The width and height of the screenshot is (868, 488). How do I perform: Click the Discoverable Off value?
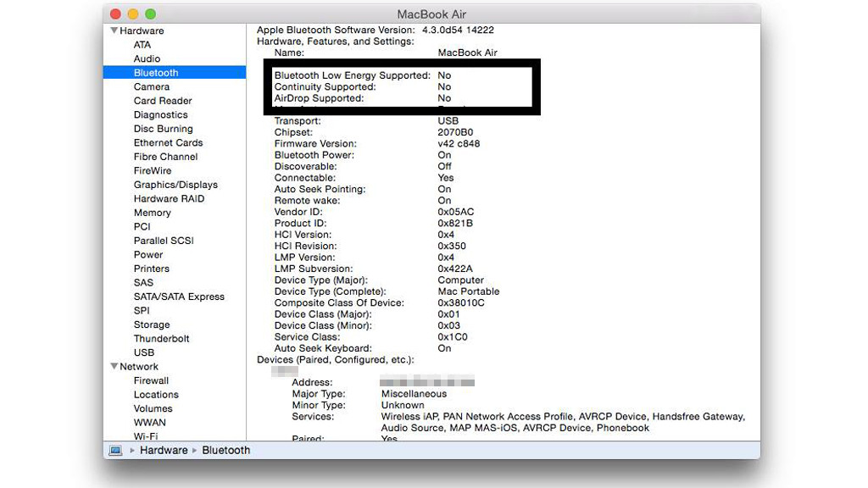point(444,166)
